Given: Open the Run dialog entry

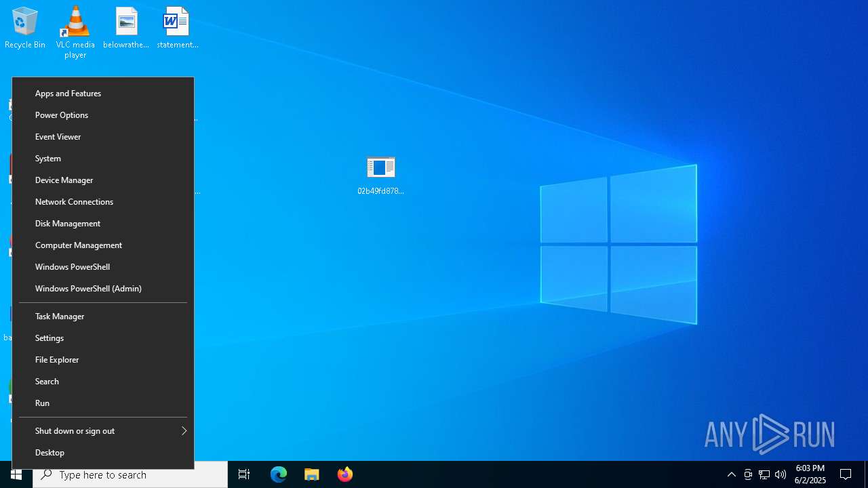Looking at the screenshot, I should [x=103, y=403].
